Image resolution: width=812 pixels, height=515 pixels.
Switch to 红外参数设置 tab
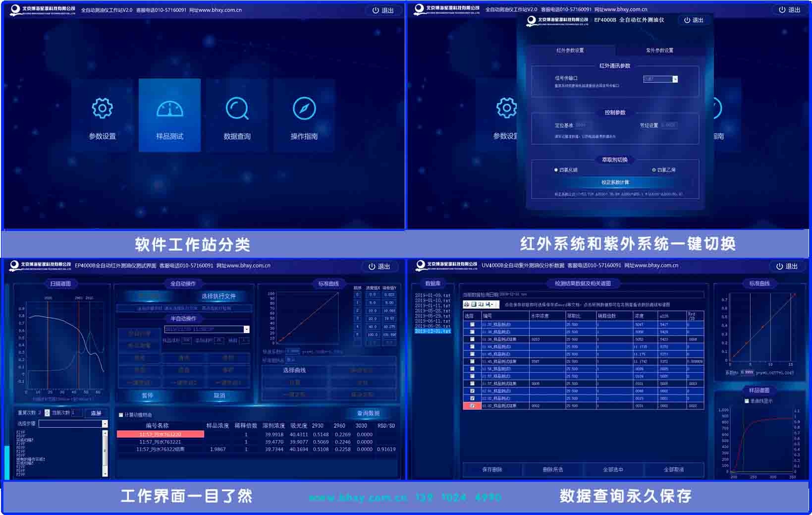pyautogui.click(x=570, y=51)
